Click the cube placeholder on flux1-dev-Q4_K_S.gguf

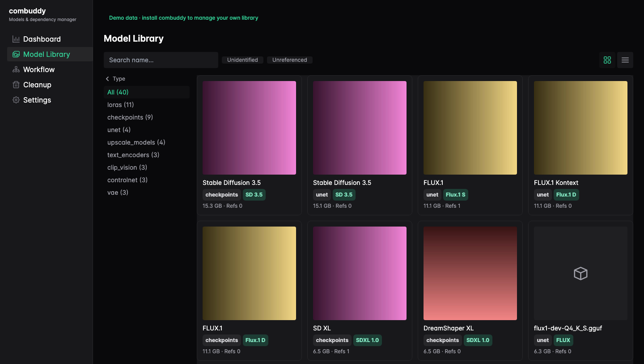pyautogui.click(x=580, y=274)
